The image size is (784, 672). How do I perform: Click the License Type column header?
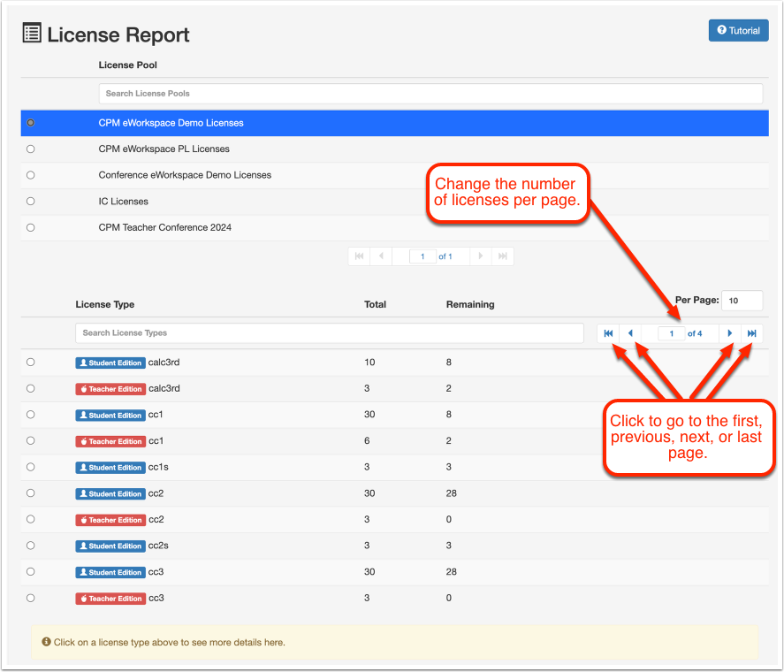tap(105, 304)
